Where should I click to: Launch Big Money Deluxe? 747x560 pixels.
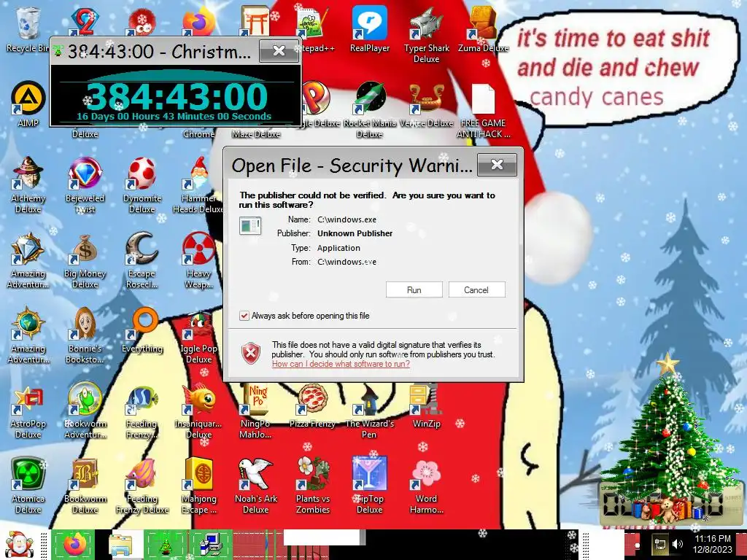(85, 260)
